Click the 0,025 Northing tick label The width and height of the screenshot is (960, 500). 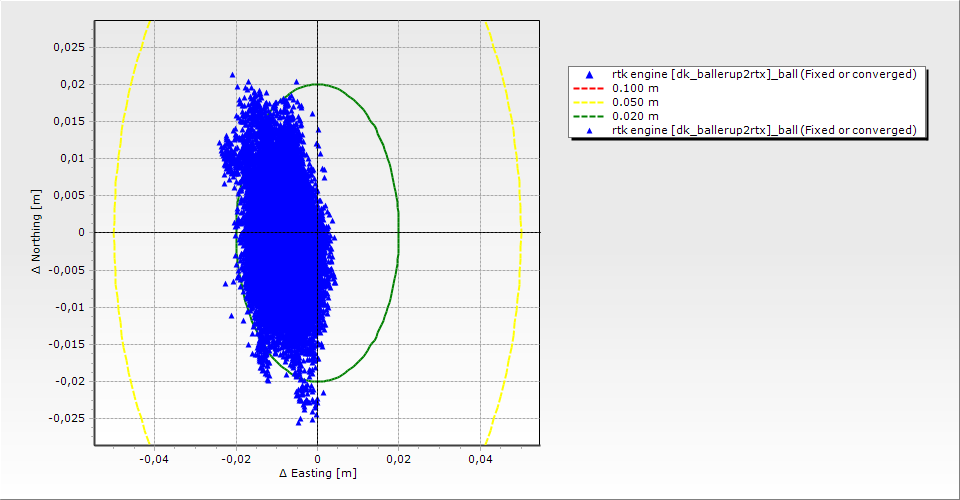(x=69, y=47)
